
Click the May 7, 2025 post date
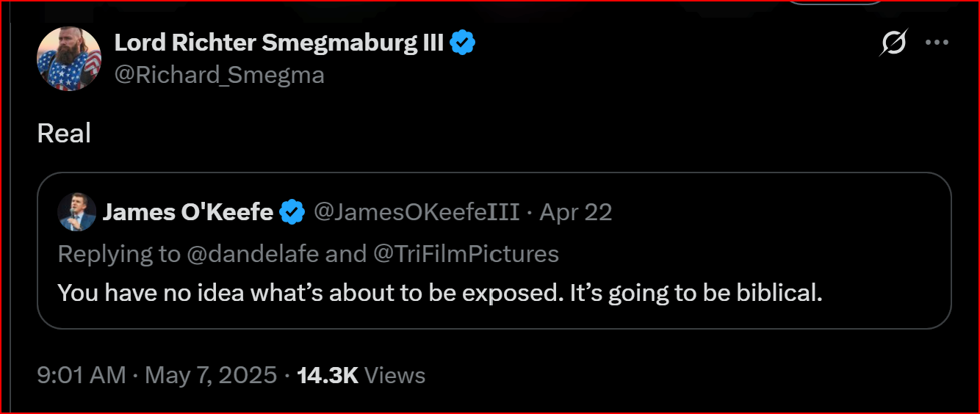(211, 375)
